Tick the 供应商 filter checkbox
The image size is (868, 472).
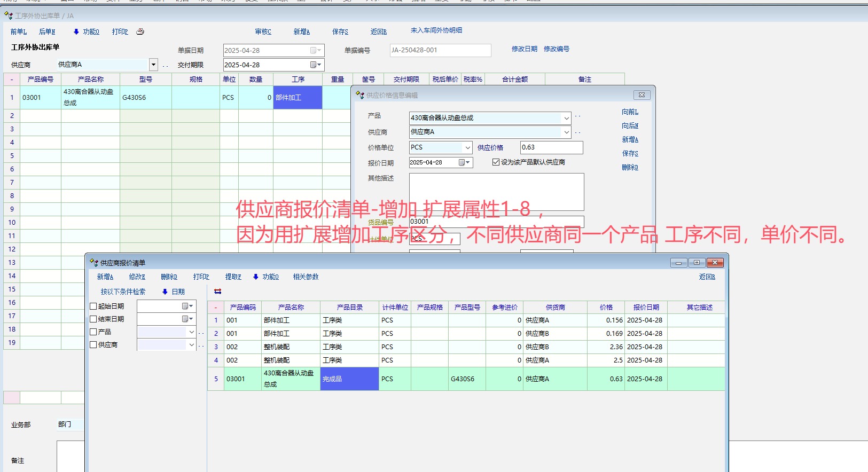click(x=93, y=344)
